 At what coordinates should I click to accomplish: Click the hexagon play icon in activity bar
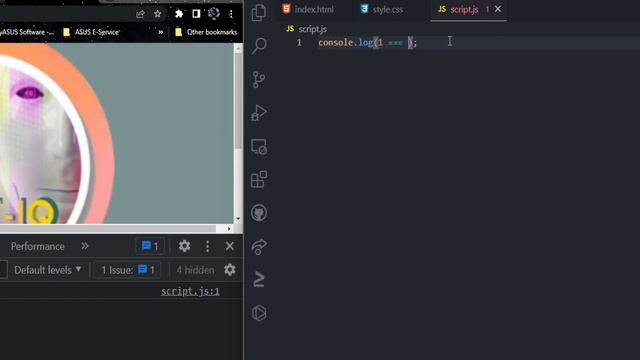259,313
